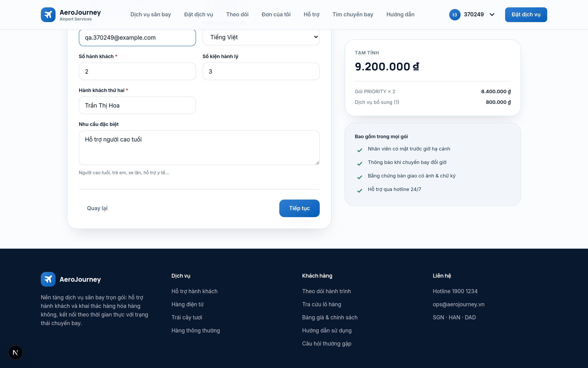Open Đơn của tôi in navigation

tap(276, 15)
